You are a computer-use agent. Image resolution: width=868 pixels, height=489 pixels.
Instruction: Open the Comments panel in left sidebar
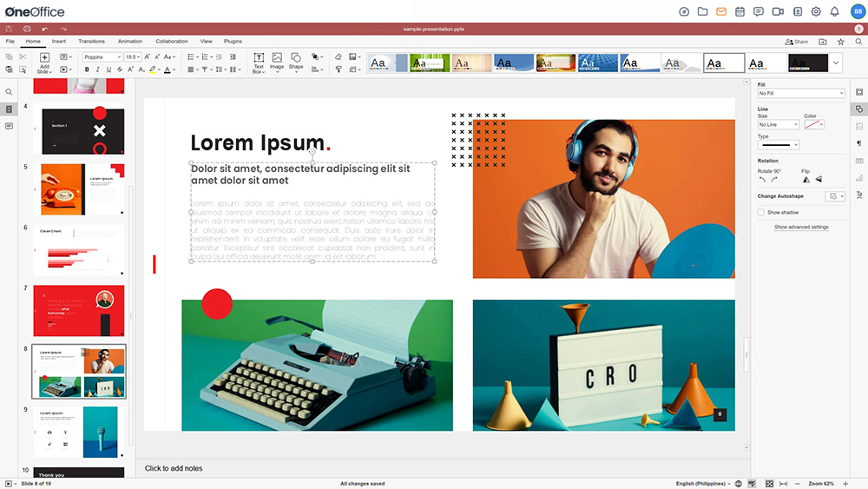pyautogui.click(x=9, y=126)
